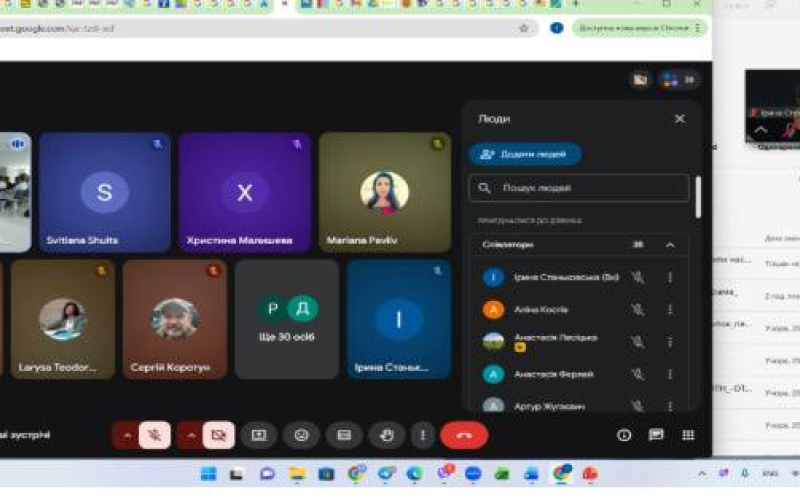Image resolution: width=800 pixels, height=500 pixels.
Task: Turn on captions with the subtitles icon
Action: pyautogui.click(x=344, y=435)
